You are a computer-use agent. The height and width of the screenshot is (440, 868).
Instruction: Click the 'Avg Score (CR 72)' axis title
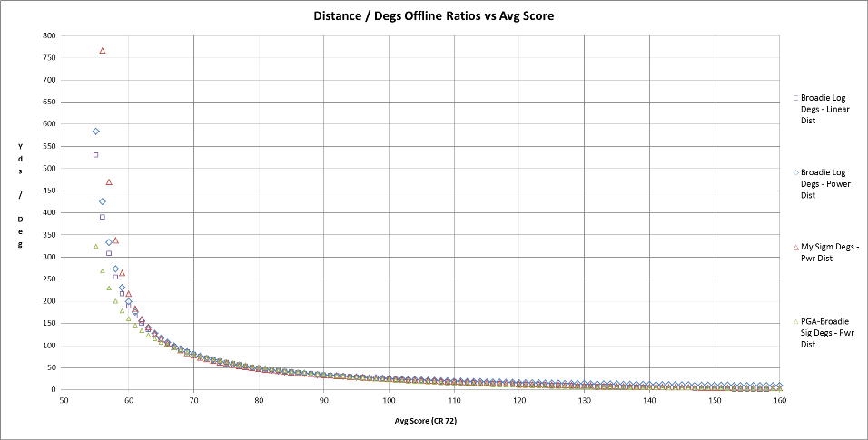(x=420, y=420)
